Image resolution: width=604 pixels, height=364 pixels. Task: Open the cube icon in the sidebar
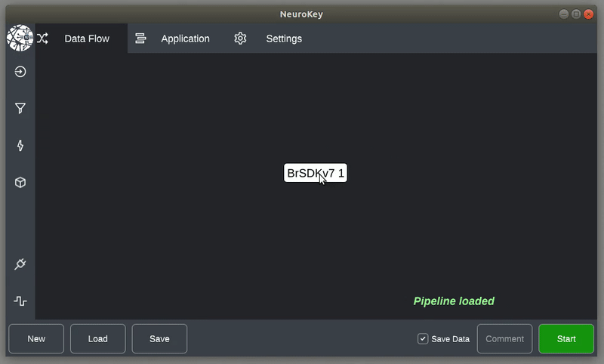pos(20,183)
